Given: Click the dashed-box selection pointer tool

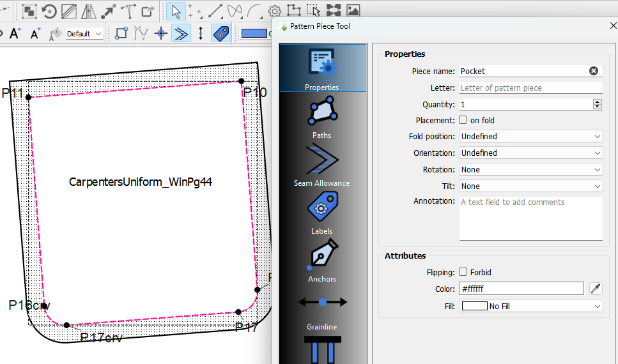Looking at the screenshot, I should click(313, 10).
